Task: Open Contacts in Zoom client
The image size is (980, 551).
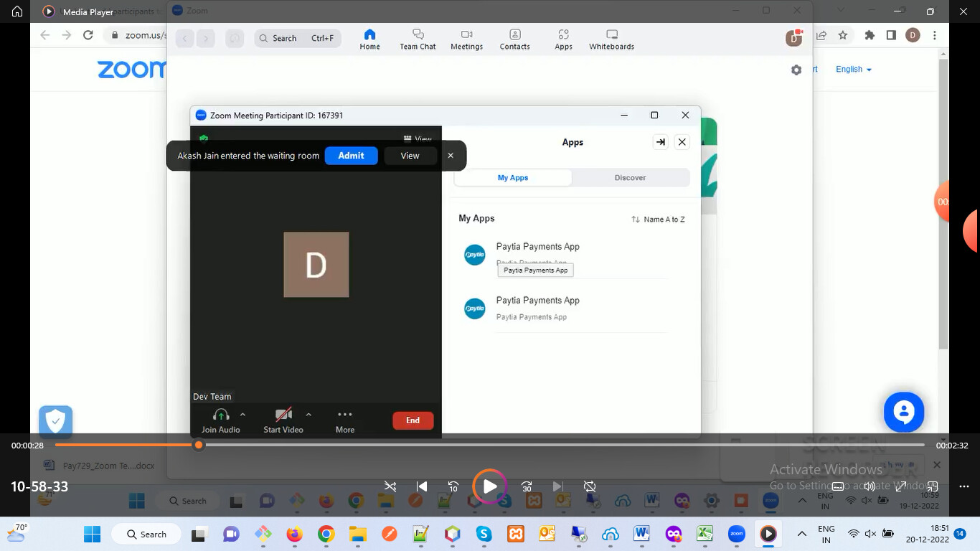Action: 515,39
